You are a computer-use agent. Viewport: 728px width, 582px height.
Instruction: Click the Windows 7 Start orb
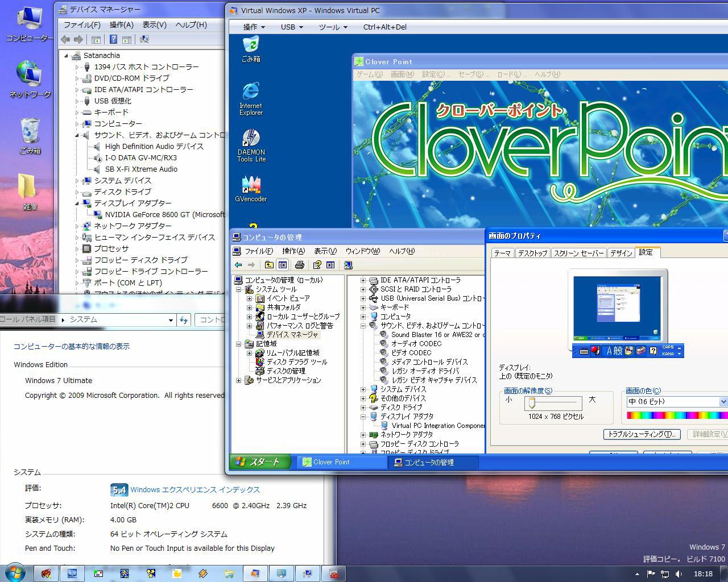[14, 573]
